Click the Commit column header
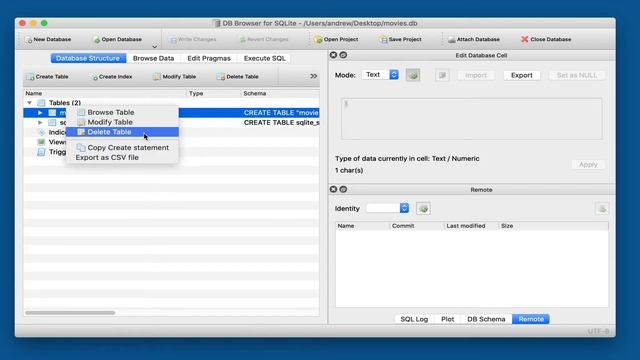The image size is (640, 360). point(417,226)
